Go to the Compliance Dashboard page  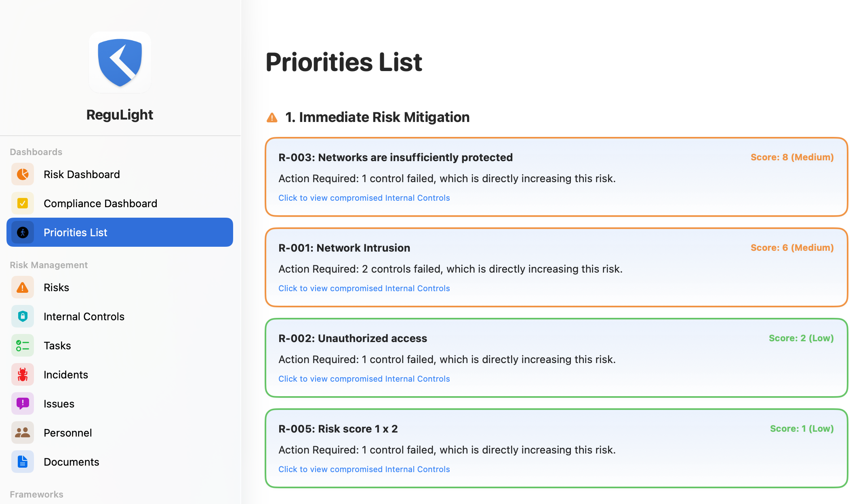coord(100,204)
